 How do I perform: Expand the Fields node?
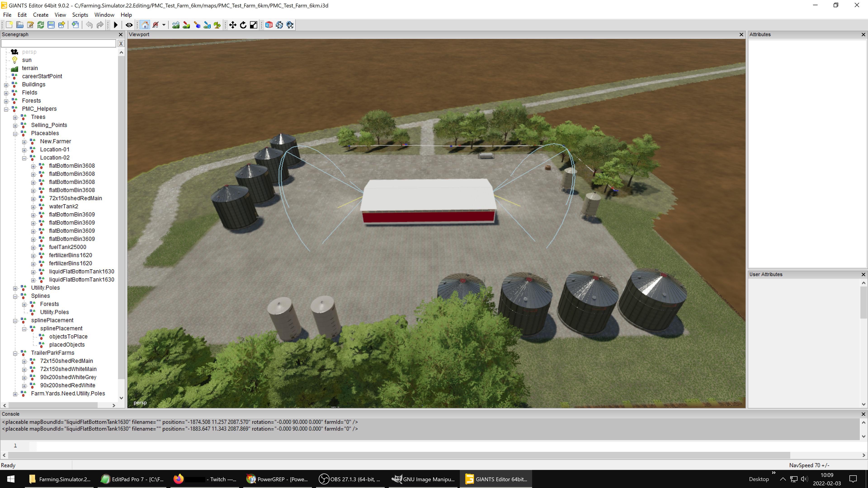click(6, 93)
